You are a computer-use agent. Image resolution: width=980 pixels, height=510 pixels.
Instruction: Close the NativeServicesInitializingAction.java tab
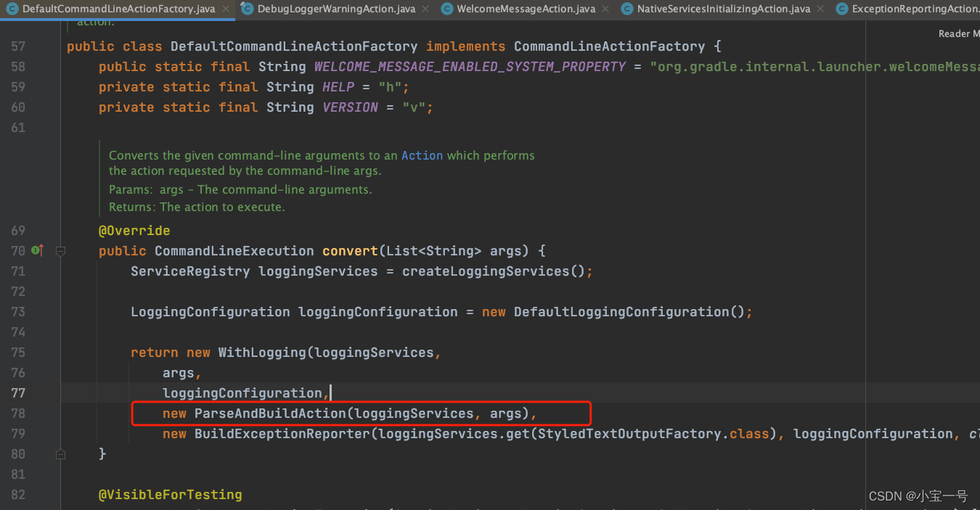(820, 9)
